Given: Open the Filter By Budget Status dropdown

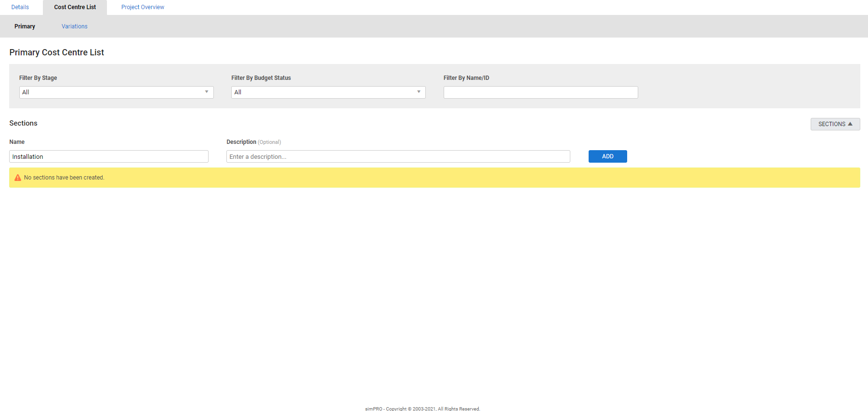Looking at the screenshot, I should 328,92.
